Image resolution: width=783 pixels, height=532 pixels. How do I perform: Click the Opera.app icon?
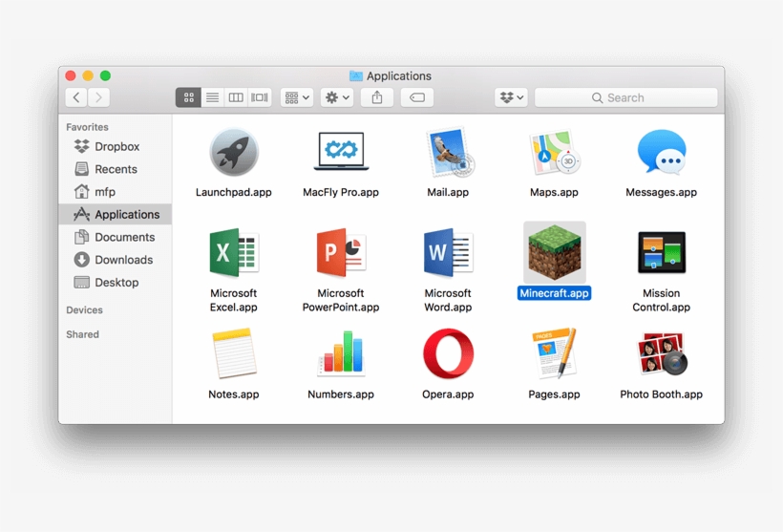click(x=448, y=354)
